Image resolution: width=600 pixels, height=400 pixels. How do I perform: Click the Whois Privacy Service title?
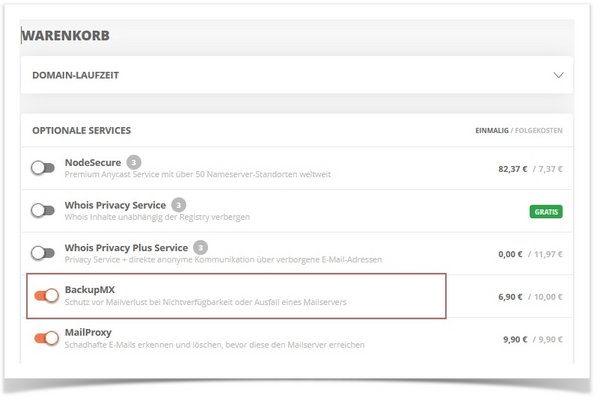point(115,205)
